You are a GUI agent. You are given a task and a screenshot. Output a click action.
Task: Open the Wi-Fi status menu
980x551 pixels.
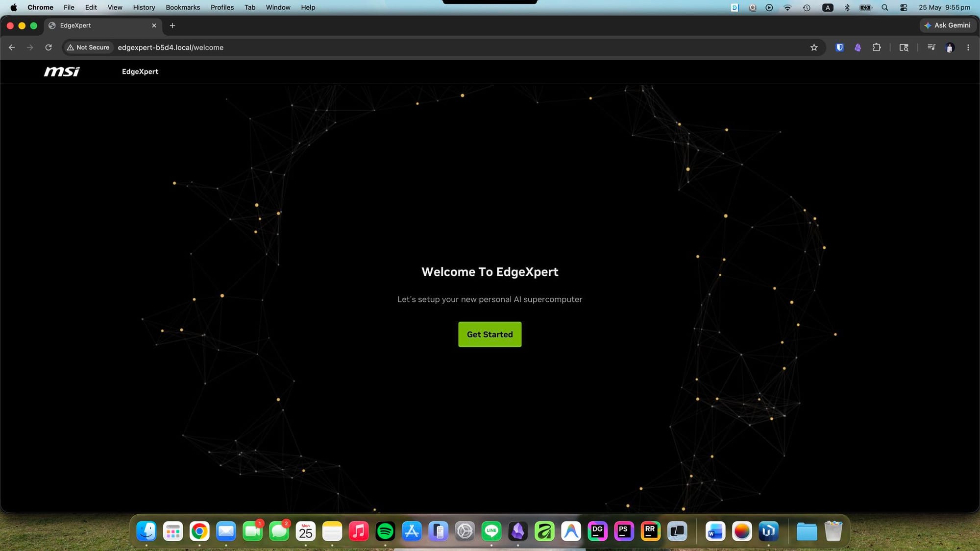(787, 7)
